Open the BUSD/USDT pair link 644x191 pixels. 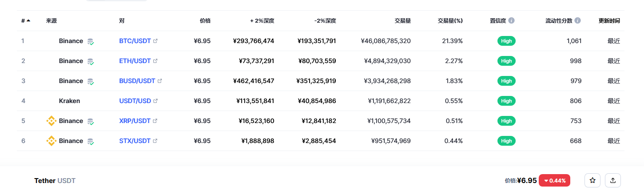(x=137, y=81)
